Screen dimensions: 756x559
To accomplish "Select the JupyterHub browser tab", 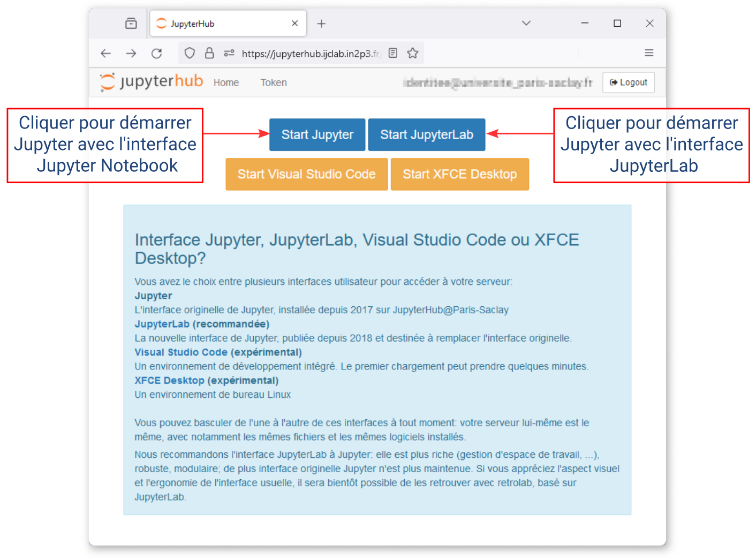I will 228,24.
